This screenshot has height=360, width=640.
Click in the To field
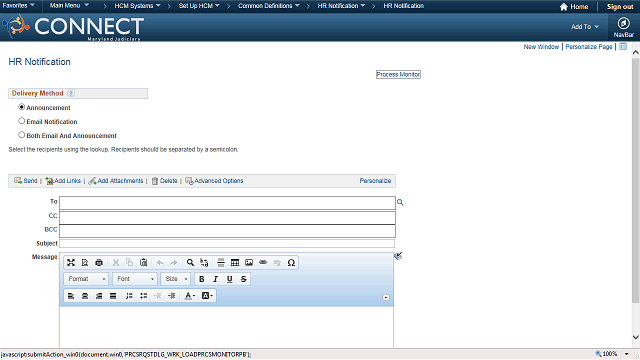(227, 203)
